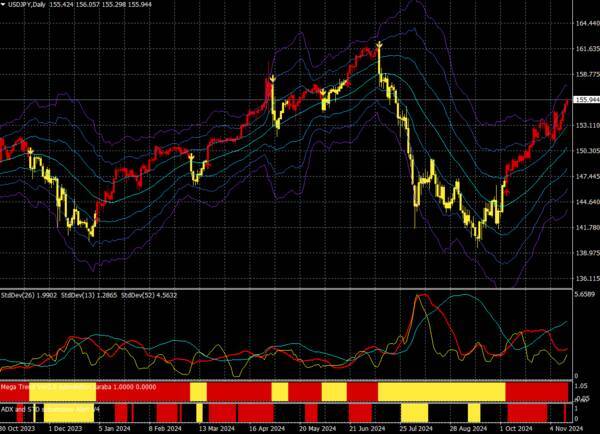Click the yellow arrow marker at the chart's highest peak
This screenshot has width=600, height=434.
(380, 46)
